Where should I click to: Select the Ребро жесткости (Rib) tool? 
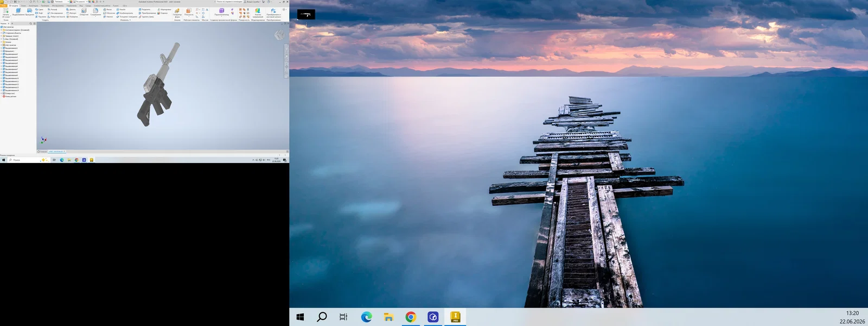56,17
